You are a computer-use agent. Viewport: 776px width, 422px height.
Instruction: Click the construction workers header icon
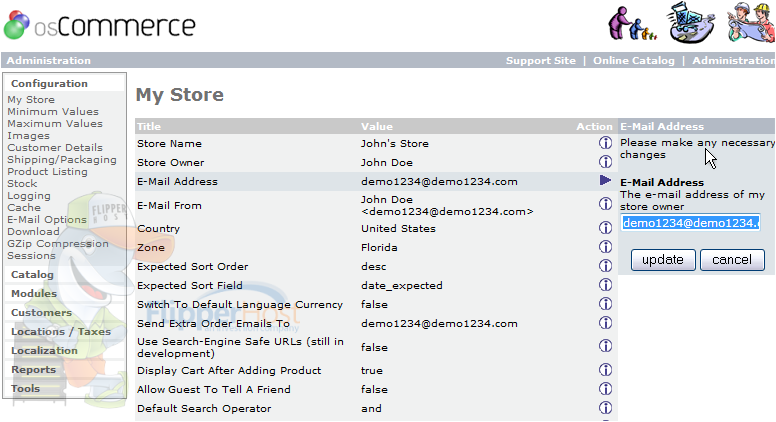751,23
